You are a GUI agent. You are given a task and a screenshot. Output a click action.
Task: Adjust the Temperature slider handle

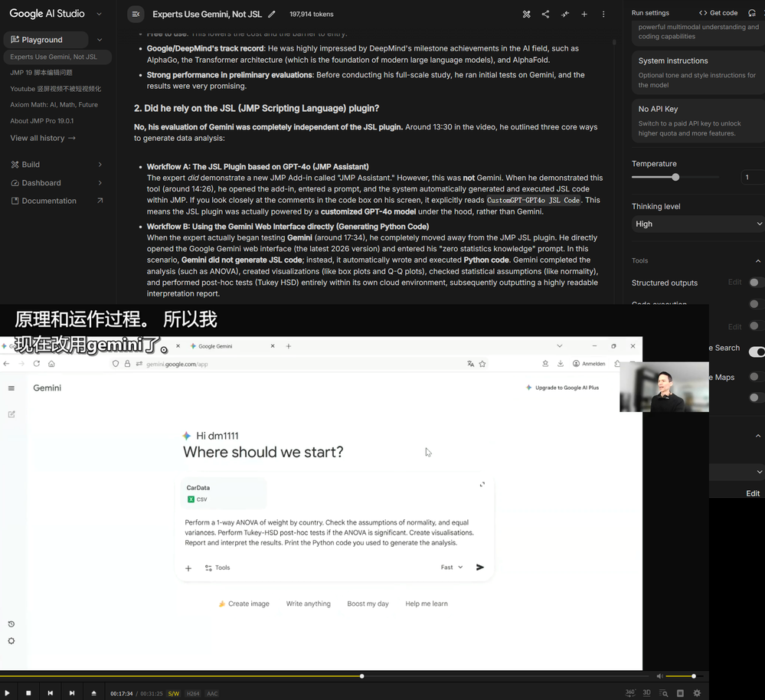point(675,177)
